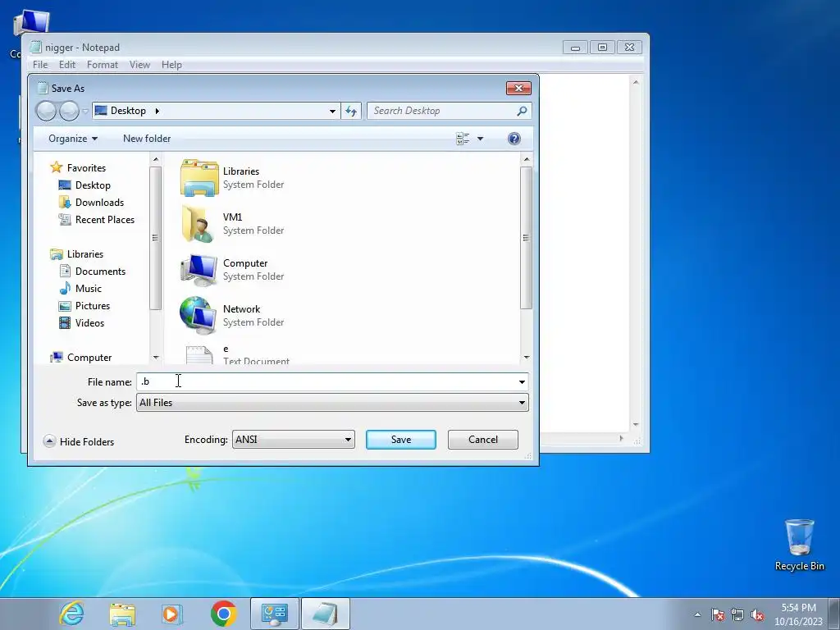Click the Back navigation arrow in Save As
This screenshot has width=840, height=630.
pyautogui.click(x=46, y=111)
